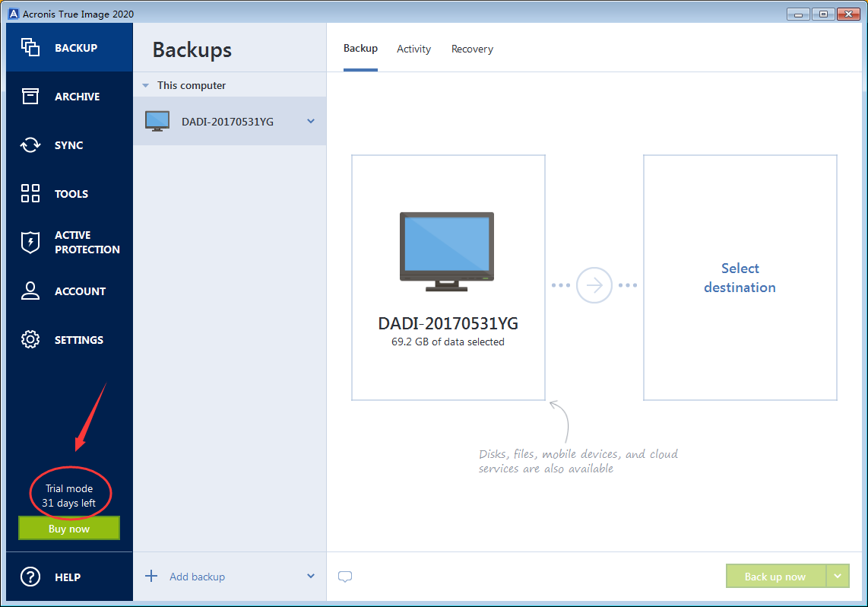The image size is (868, 607).
Task: Select the DADI-20170531YG backup entry name
Action: point(227,122)
